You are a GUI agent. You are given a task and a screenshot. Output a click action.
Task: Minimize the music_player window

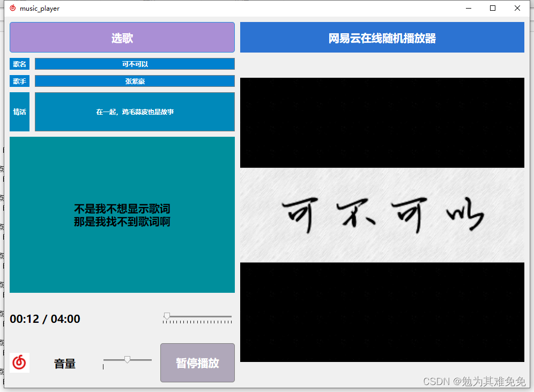(469, 8)
